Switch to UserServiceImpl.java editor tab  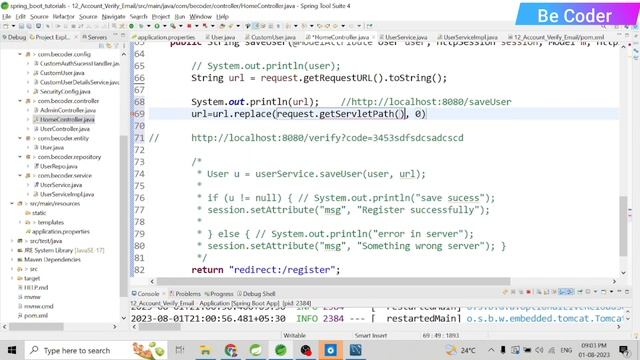click(x=468, y=37)
